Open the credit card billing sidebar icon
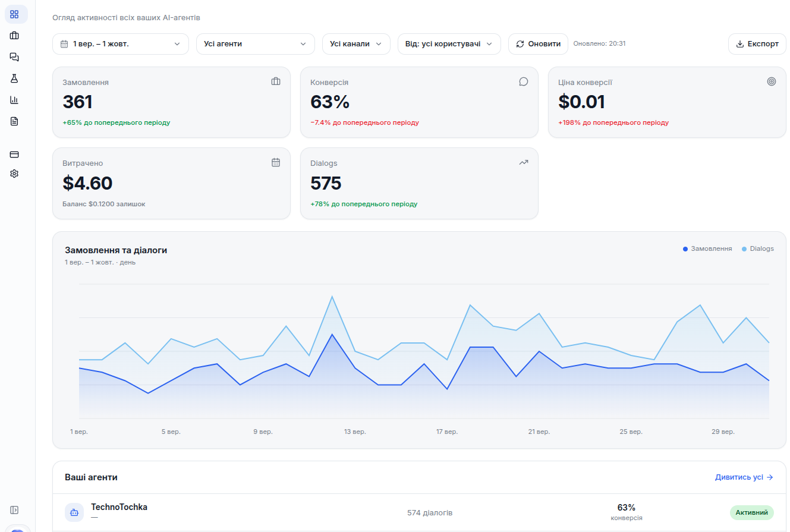790x532 pixels. click(15, 155)
